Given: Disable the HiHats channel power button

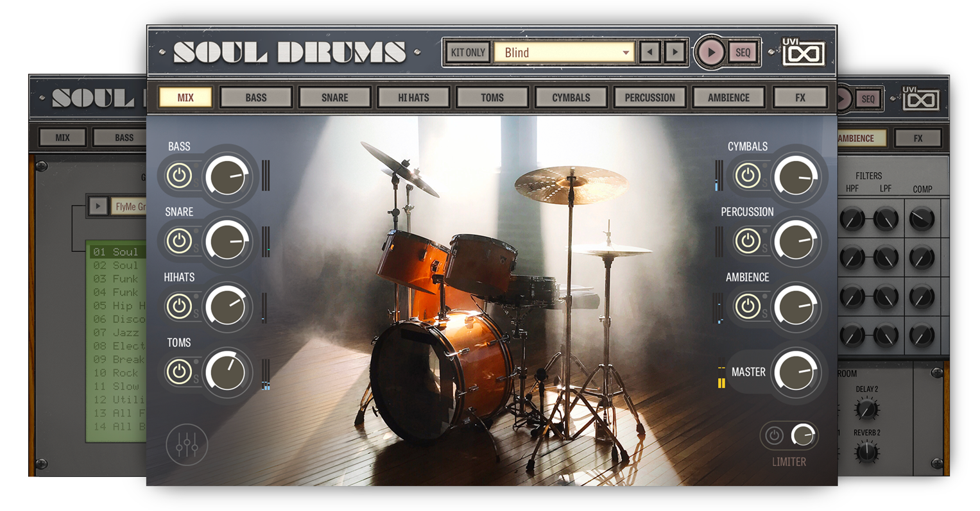Looking at the screenshot, I should 179,306.
